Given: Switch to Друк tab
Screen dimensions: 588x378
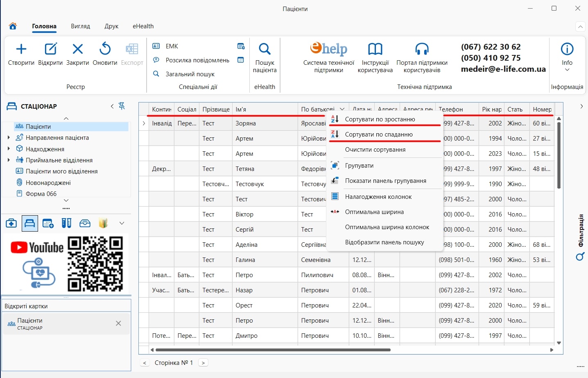Looking at the screenshot, I should pyautogui.click(x=111, y=26).
